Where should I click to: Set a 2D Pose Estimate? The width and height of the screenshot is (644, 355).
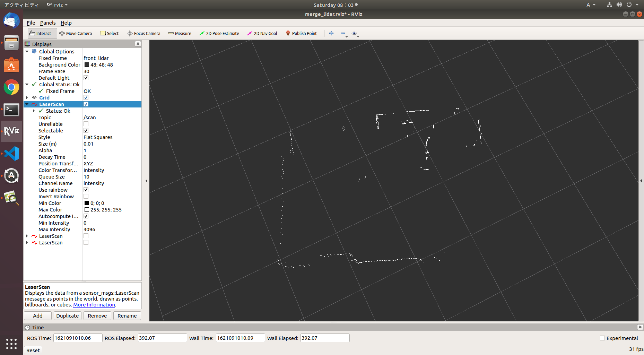pos(219,33)
